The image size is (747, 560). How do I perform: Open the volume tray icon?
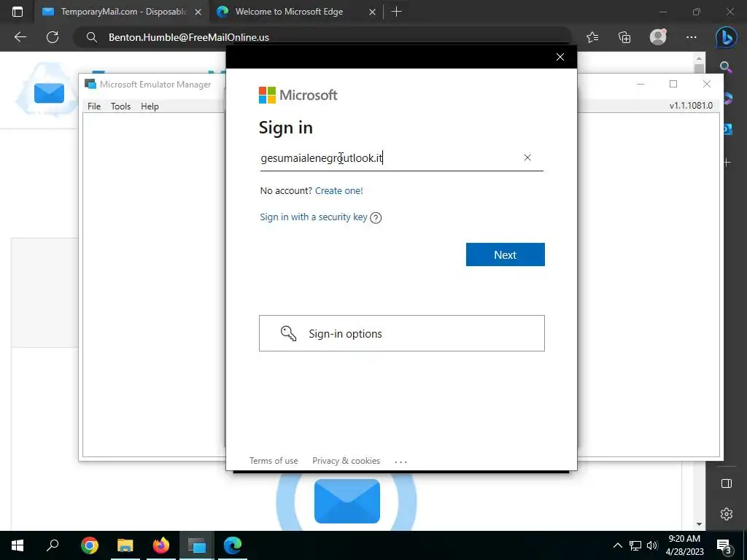(652, 545)
